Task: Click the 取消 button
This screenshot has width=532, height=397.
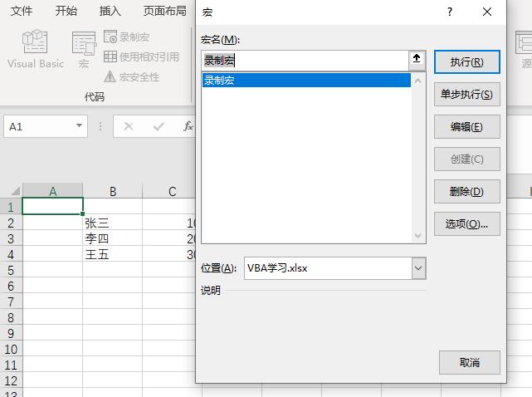Action: point(470,362)
